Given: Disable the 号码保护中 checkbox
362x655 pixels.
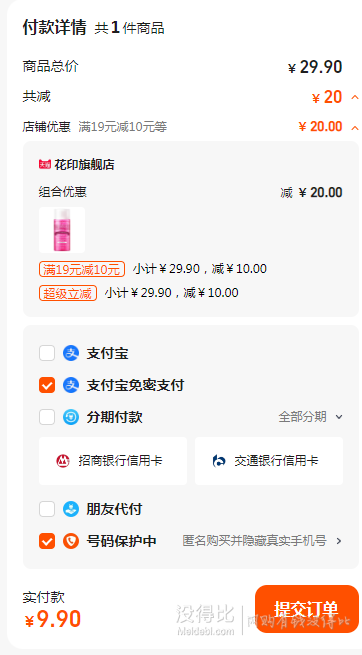Looking at the screenshot, I should pos(47,541).
